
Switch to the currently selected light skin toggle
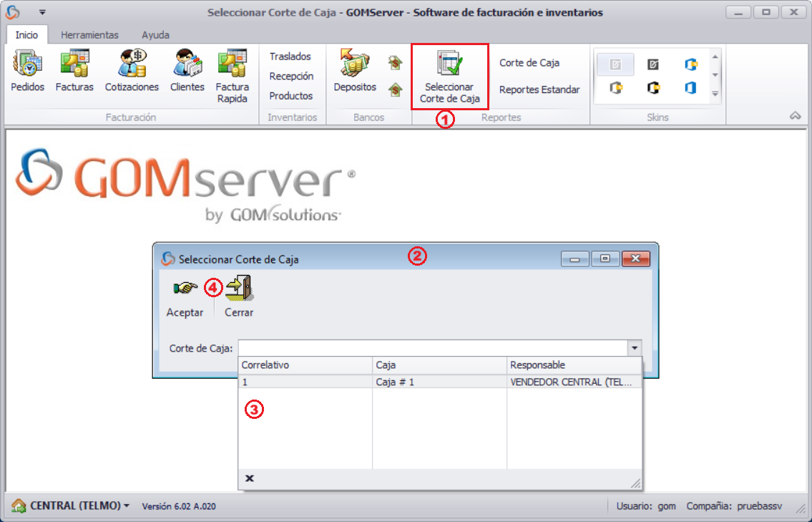tap(615, 64)
